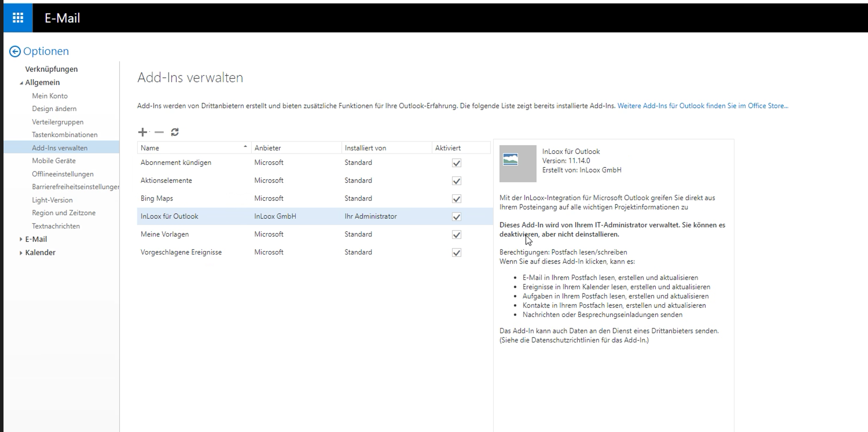This screenshot has height=432, width=868.
Task: Open Offlineeinstellungen page
Action: [63, 174]
